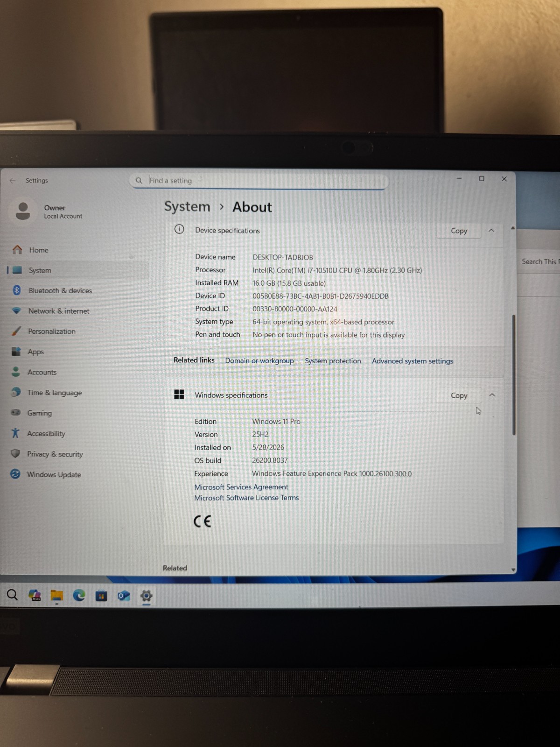Open Microsoft 365 Copilot from taskbar
Viewport: 560px width, 747px height.
tap(35, 595)
